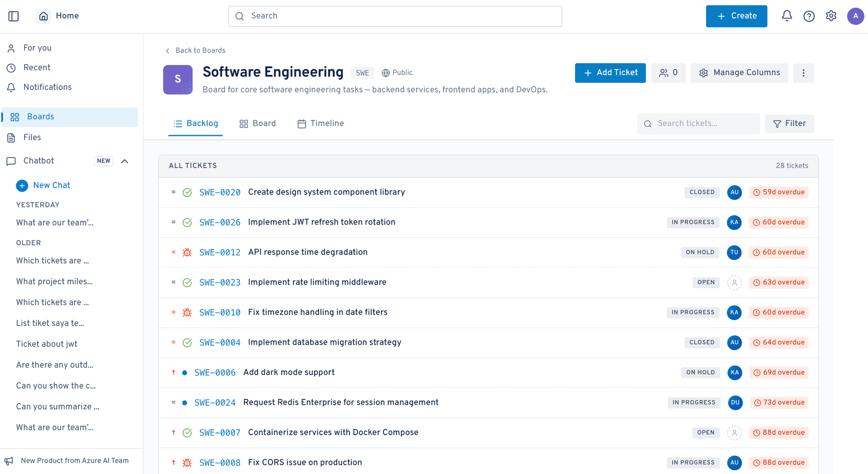Click ON HOLD status on SWE-0006

pos(700,373)
